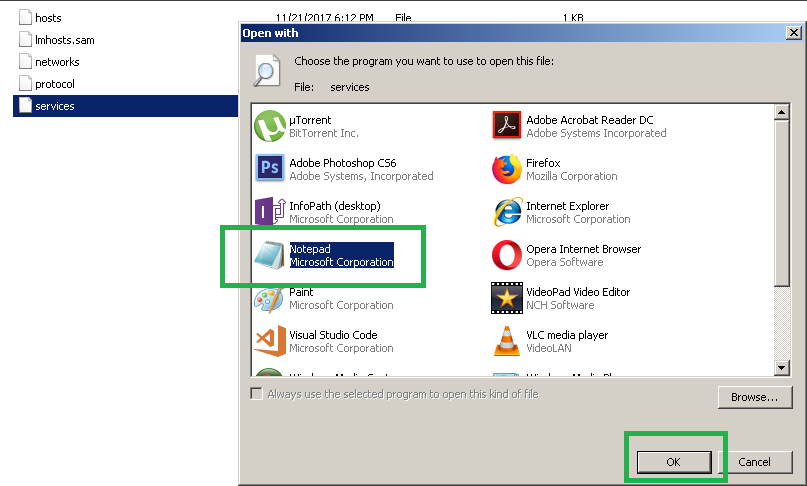This screenshot has height=486, width=807.
Task: Click the 'Visual Studio Code' label
Action: [x=333, y=335]
